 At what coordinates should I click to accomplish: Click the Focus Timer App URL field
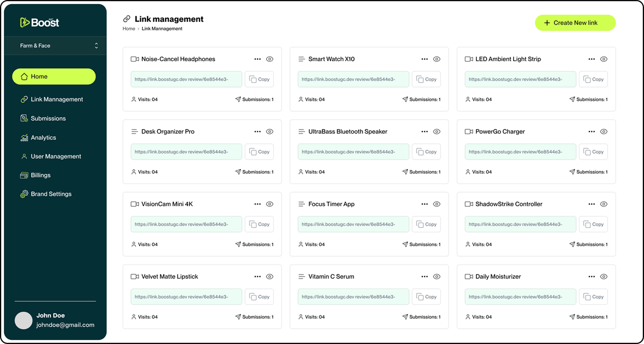(x=353, y=224)
